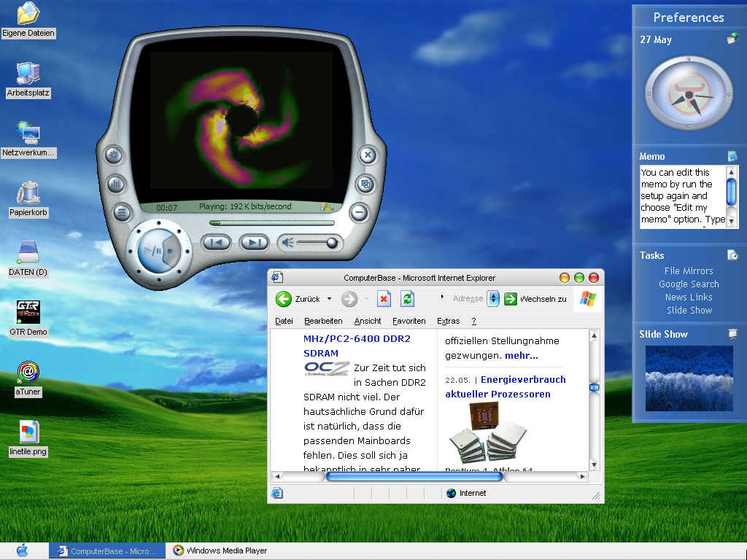Open the Ansicht menu
This screenshot has width=747, height=560.
coord(368,321)
